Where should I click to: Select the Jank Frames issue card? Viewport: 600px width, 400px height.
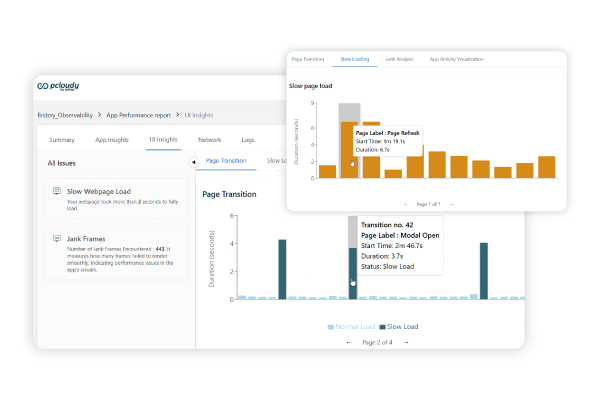(117, 253)
